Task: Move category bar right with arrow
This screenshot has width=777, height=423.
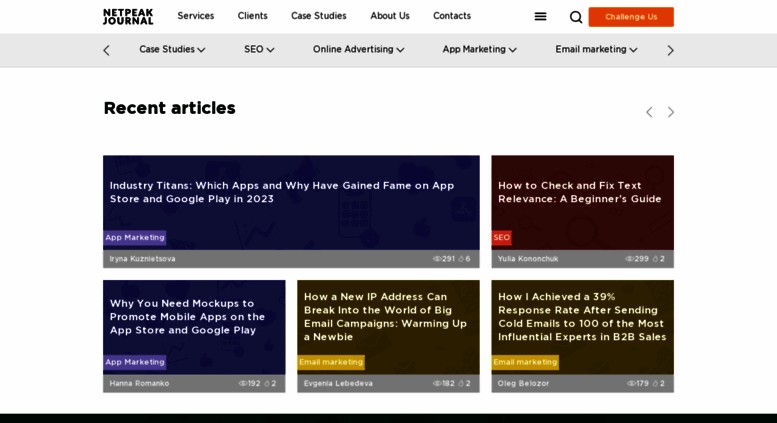Action: [670, 50]
